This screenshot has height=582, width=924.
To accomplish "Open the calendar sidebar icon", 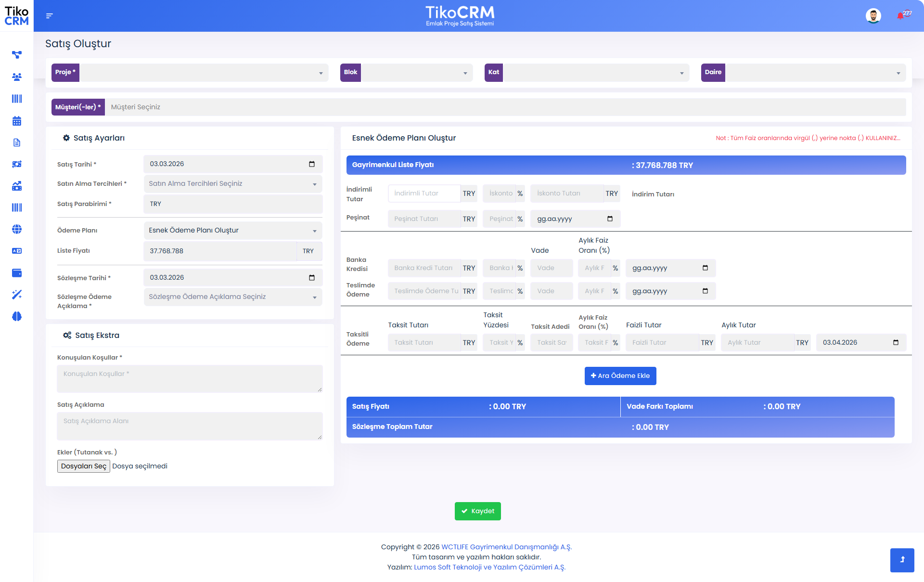I will (x=17, y=121).
